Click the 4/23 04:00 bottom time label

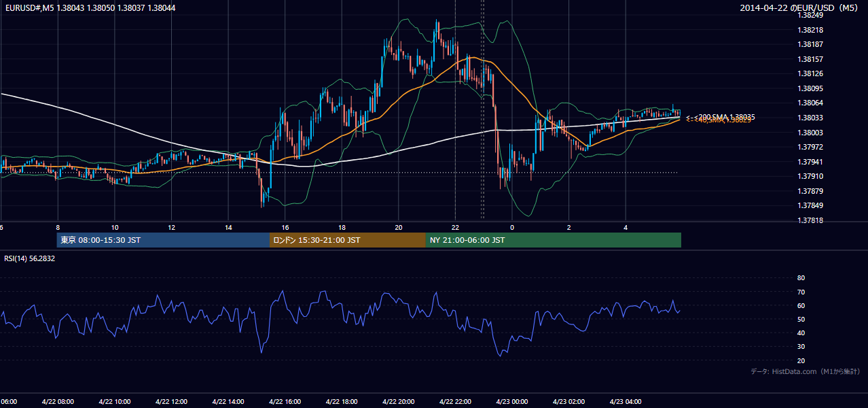626,401
